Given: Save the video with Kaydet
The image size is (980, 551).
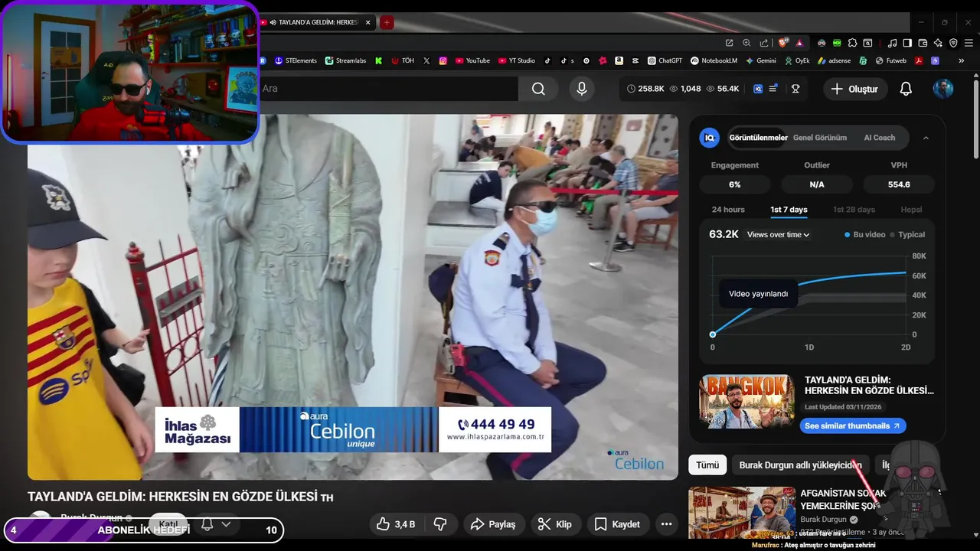Looking at the screenshot, I should (x=618, y=524).
